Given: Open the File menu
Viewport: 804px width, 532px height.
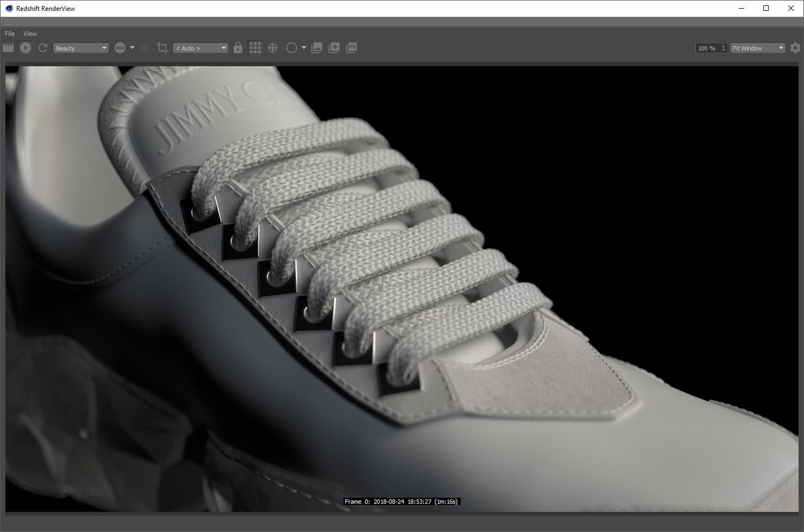Looking at the screenshot, I should tap(10, 34).
